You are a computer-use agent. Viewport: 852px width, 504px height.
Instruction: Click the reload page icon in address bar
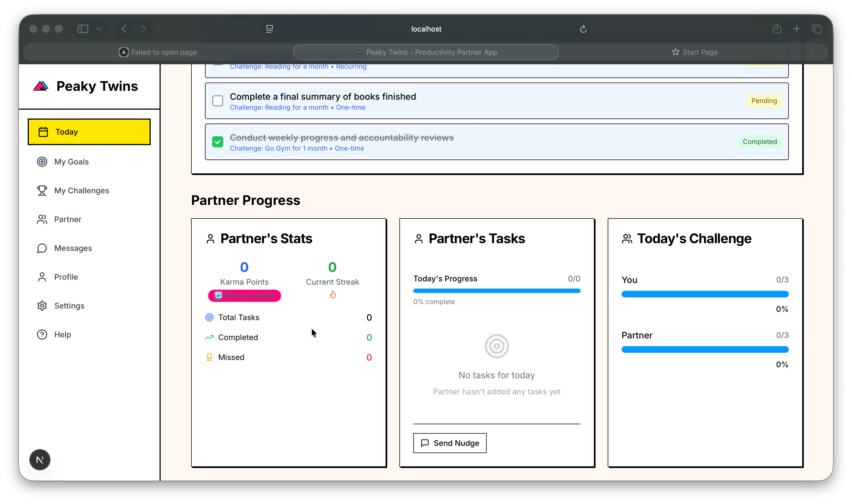click(x=584, y=29)
